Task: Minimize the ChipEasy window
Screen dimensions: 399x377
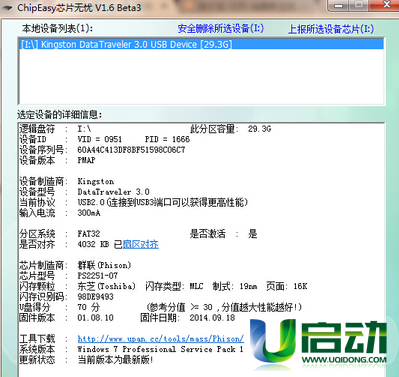Action: [339, 5]
